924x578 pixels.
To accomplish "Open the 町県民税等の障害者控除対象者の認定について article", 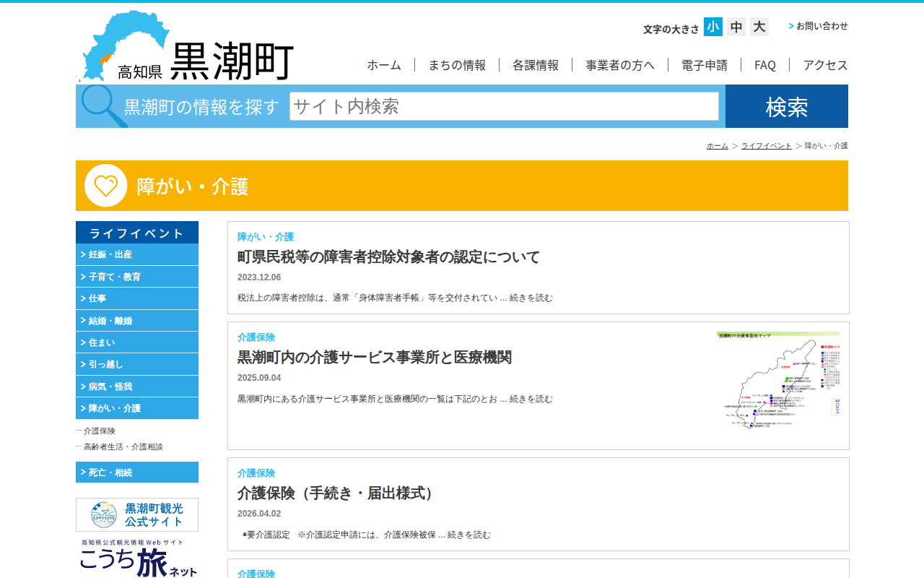I will pyautogui.click(x=388, y=257).
